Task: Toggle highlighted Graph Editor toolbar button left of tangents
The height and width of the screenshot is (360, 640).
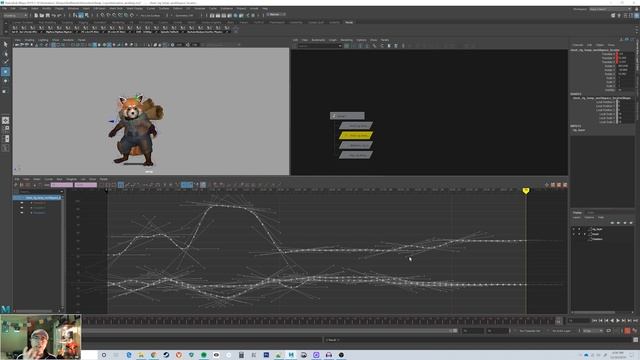Action: 121,185
